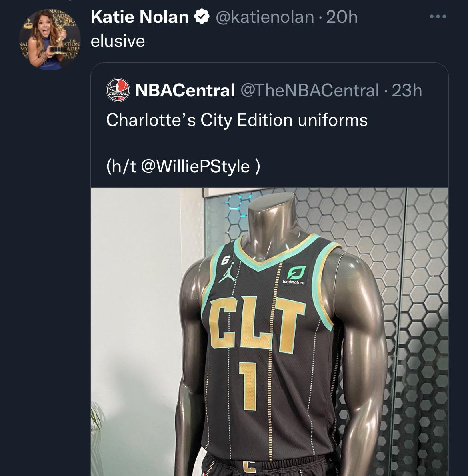Open the @katienolan handle link

click(x=265, y=17)
